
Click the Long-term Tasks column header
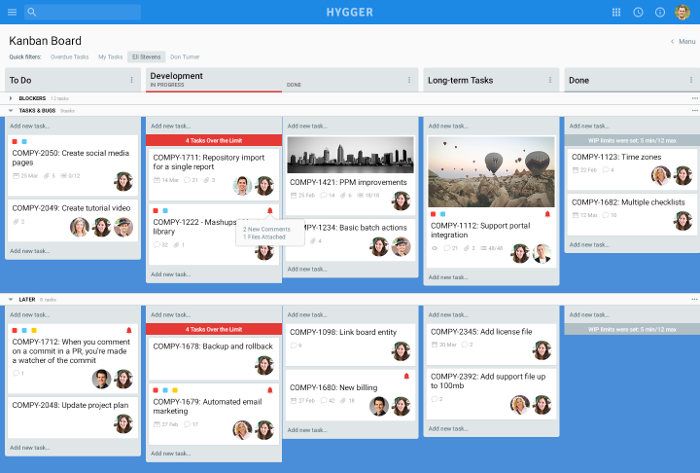[491, 80]
